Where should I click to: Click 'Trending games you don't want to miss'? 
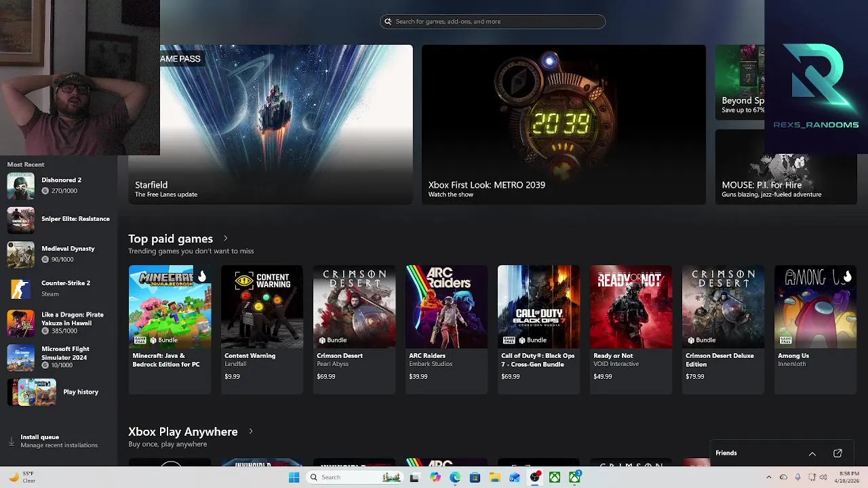click(x=191, y=251)
